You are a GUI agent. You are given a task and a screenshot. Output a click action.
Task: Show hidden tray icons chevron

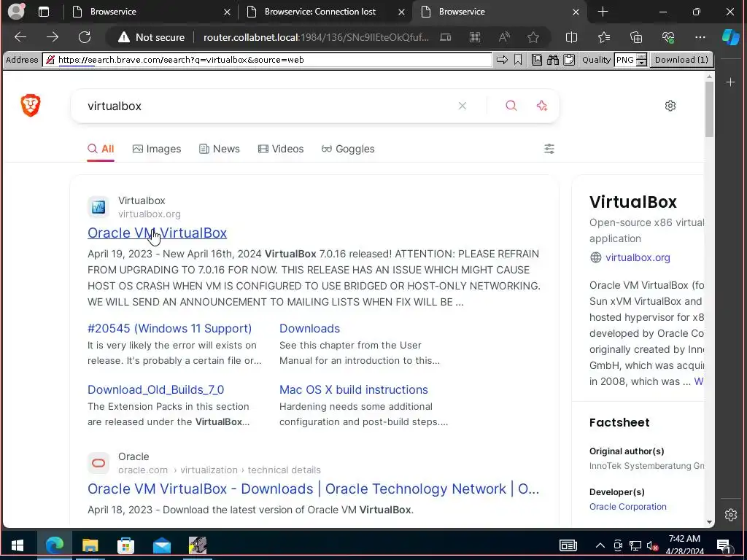pos(600,545)
